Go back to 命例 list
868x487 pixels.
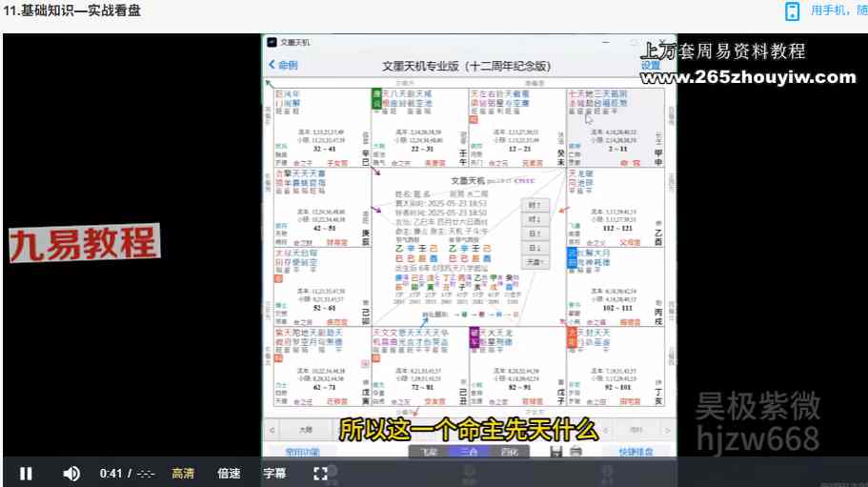283,65
